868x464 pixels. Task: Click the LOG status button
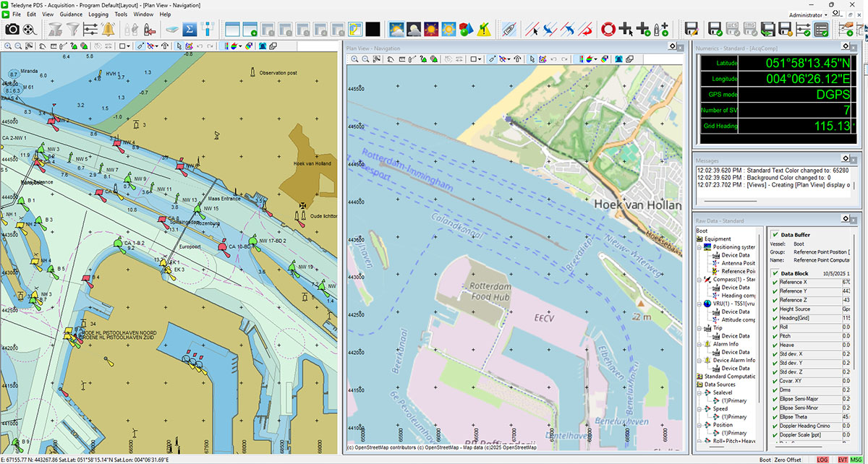[x=822, y=460]
